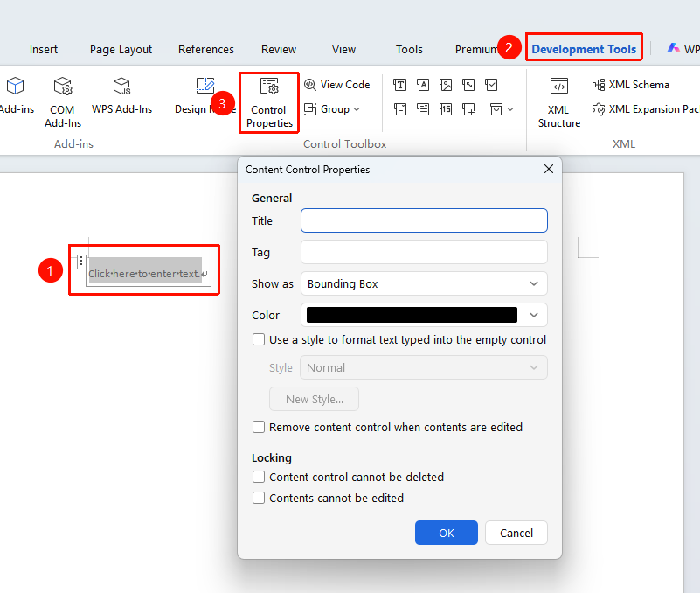Open the Page Layout tab
This screenshot has height=593, width=700.
click(121, 49)
